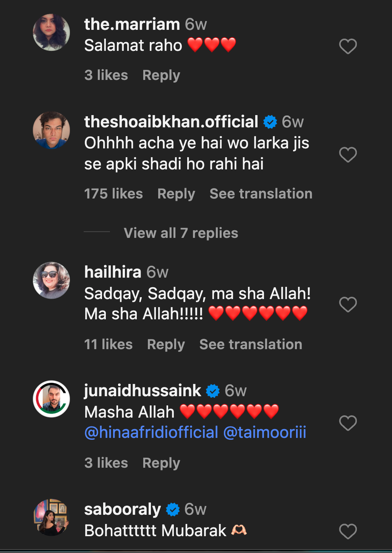Viewport: 392px width, 553px height.
Task: Click theshoaibkhan.official's blue verified badge
Action: [269, 122]
